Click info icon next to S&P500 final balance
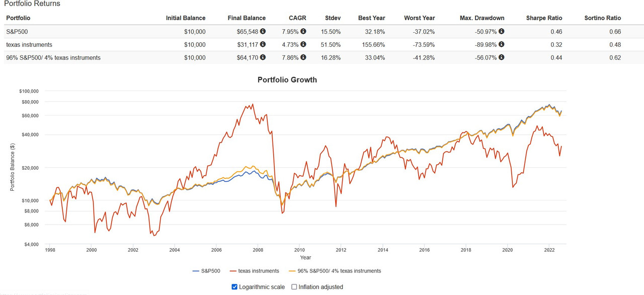Viewport: 644px width, 295px height. coord(263,31)
